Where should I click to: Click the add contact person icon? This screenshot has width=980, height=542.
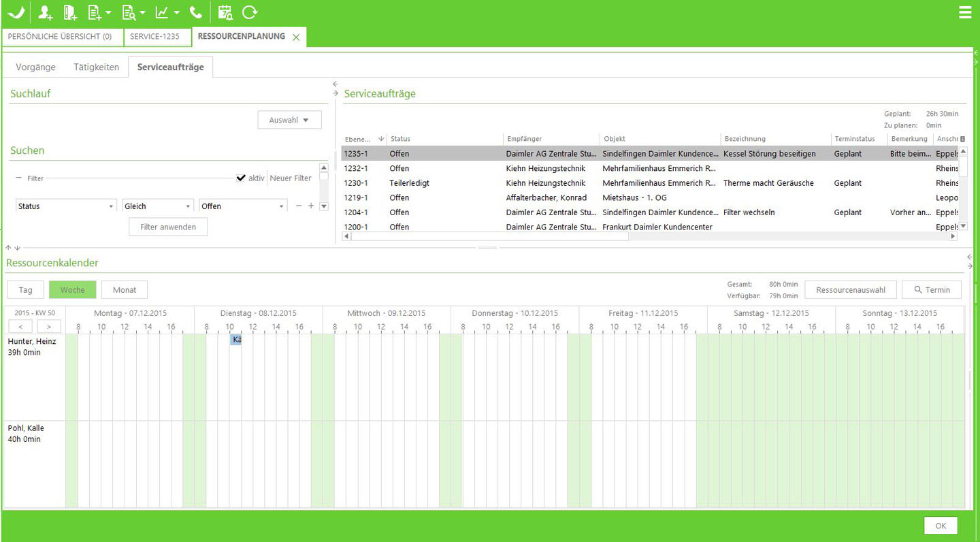tap(45, 12)
